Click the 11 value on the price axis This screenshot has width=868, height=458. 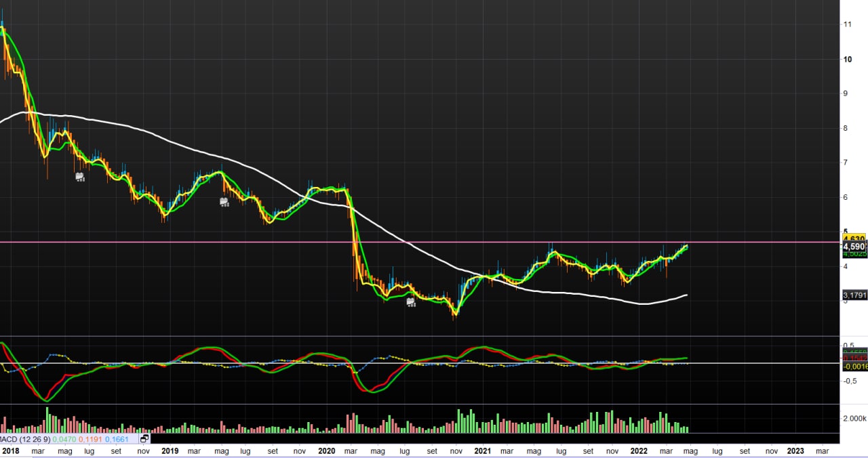[847, 24]
